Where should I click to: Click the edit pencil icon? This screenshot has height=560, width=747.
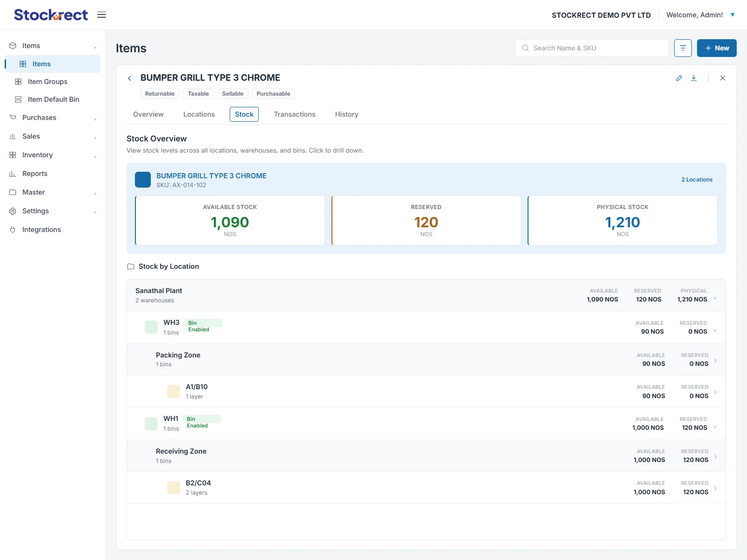[x=679, y=78]
